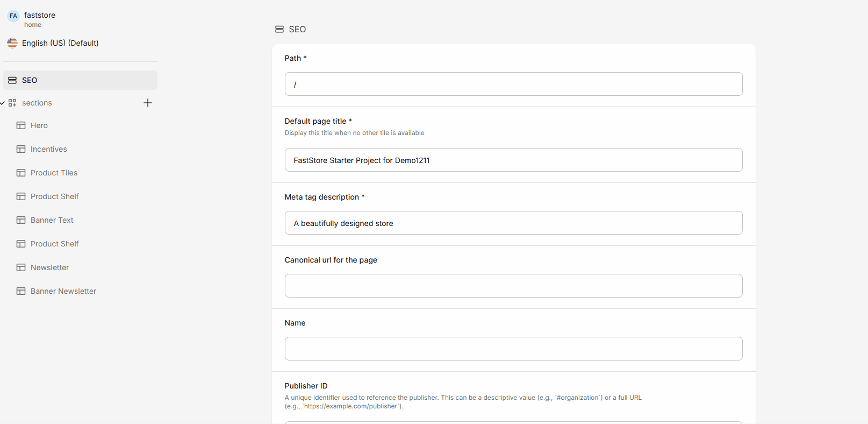The width and height of the screenshot is (868, 424).
Task: Click the SEO heading icon above the form
Action: click(279, 29)
